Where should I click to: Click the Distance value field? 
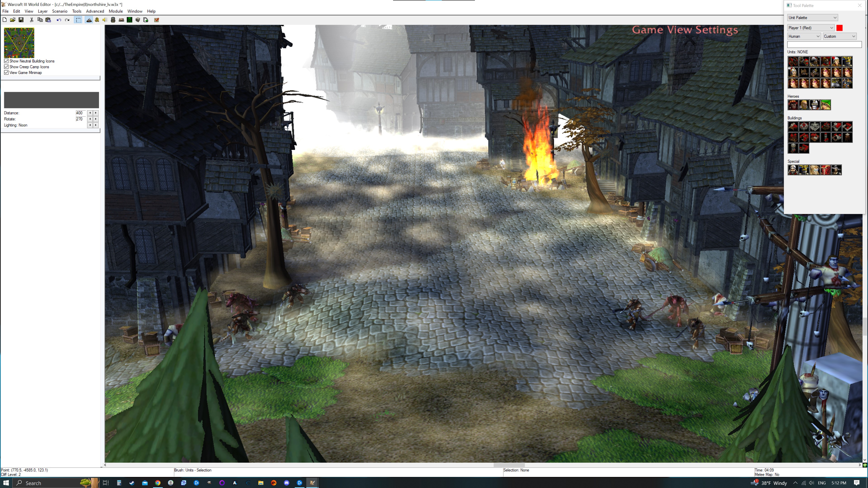81,113
